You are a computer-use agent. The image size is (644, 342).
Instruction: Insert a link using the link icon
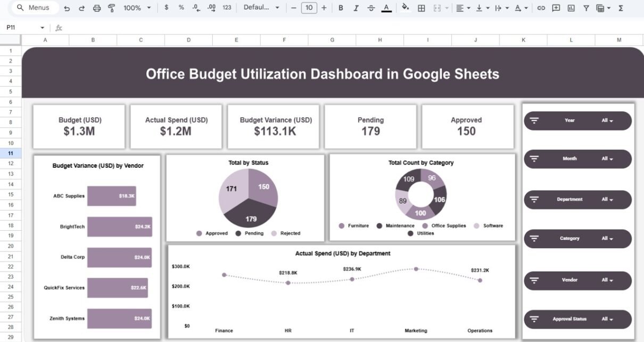click(x=541, y=8)
